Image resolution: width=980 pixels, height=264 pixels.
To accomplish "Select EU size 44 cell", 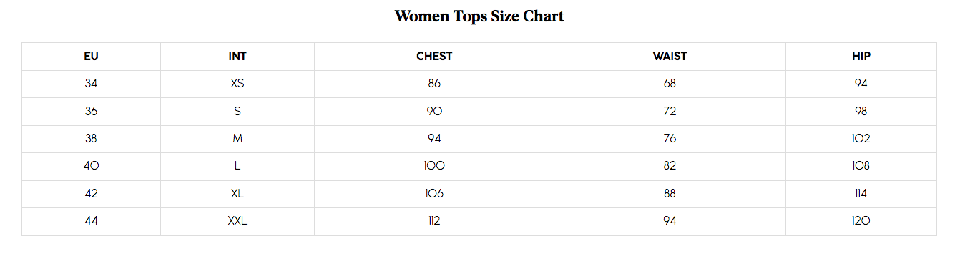I will pos(91,221).
